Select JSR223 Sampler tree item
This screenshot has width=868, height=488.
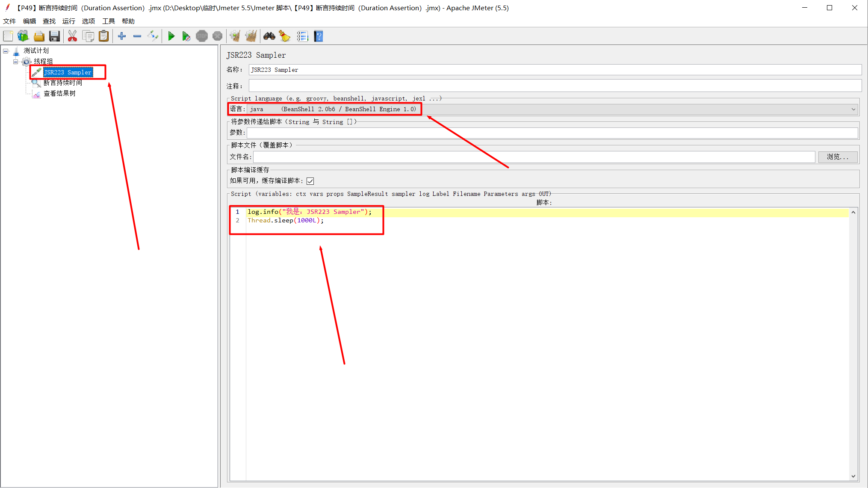coord(68,72)
